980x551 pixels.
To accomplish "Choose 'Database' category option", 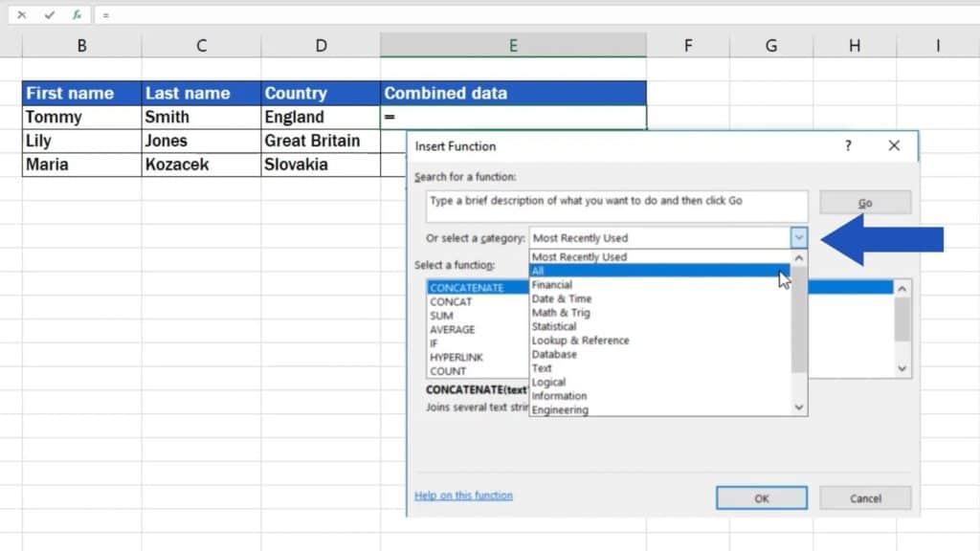I will point(659,354).
